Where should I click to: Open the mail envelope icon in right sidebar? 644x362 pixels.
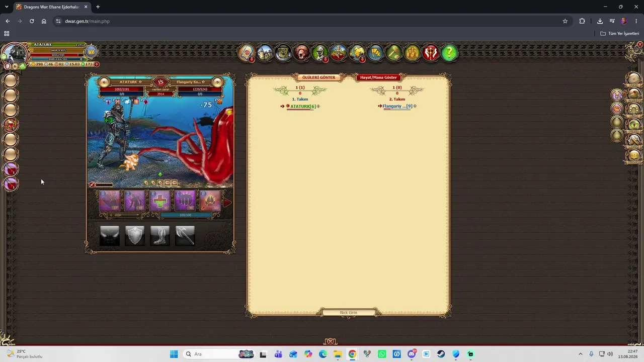[x=634, y=79]
